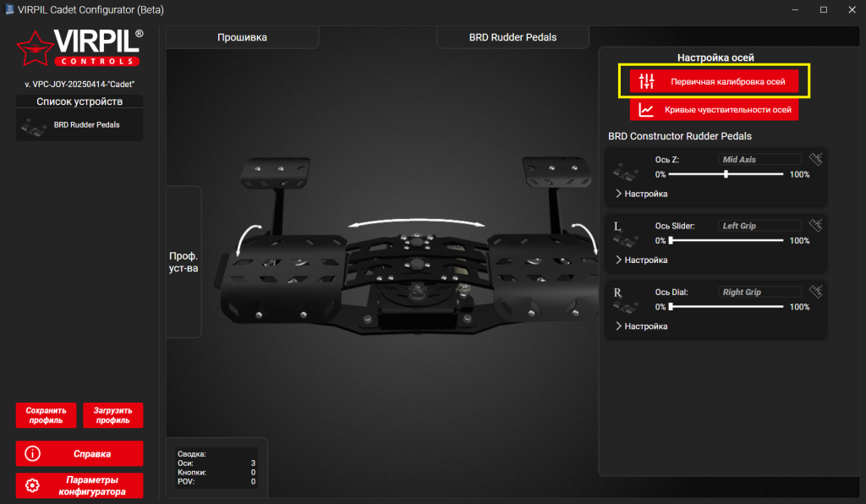This screenshot has width=866, height=504.
Task: Expand Настройка under Ось Dial
Action: [641, 326]
